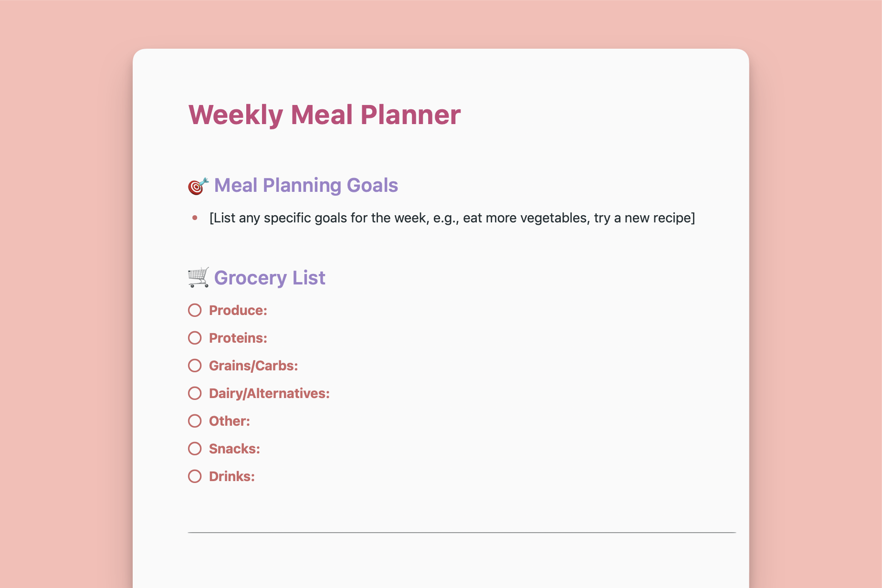Click the Grocery List heading text
The height and width of the screenshot is (588, 882).
point(270,278)
